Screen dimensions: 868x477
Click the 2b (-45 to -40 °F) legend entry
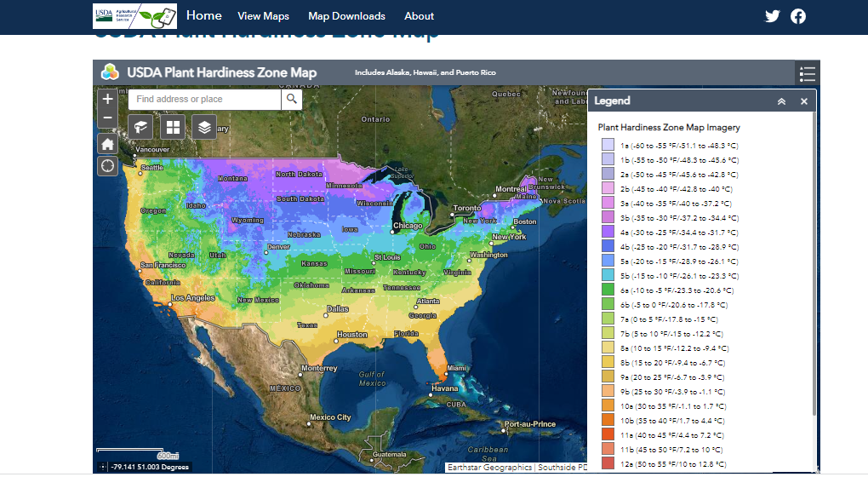click(x=677, y=189)
